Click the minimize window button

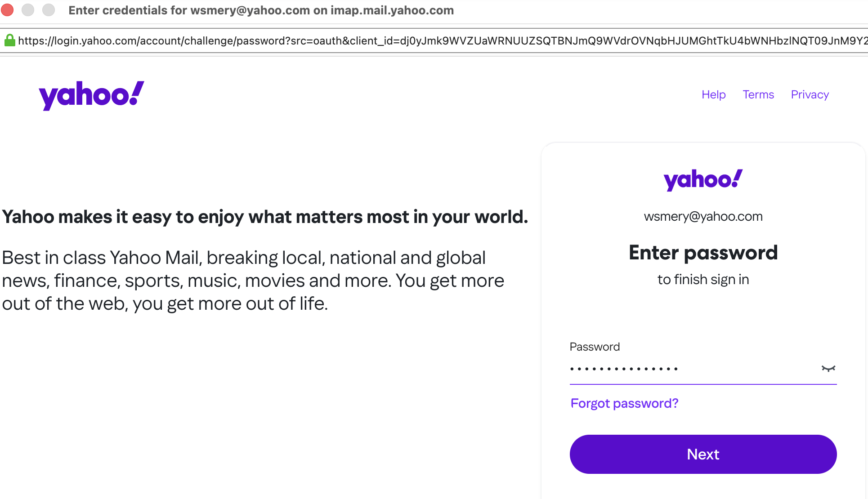(28, 10)
